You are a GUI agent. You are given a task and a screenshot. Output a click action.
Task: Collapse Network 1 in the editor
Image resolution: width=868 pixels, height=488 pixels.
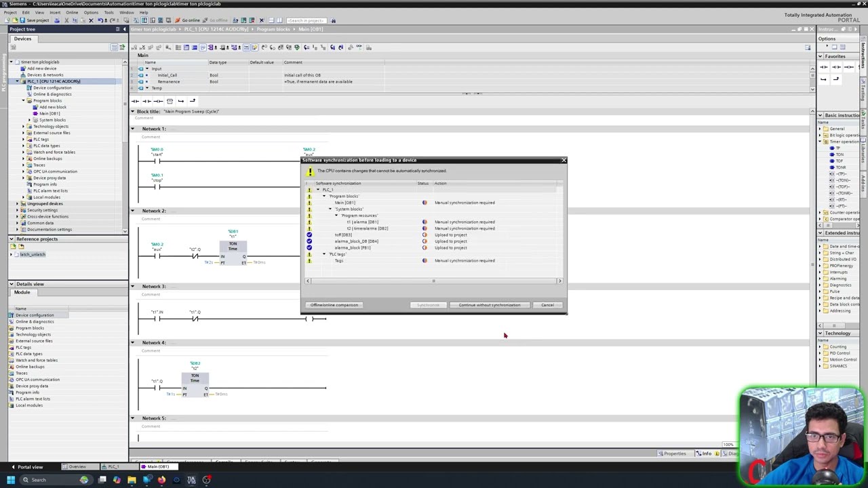pyautogui.click(x=133, y=129)
